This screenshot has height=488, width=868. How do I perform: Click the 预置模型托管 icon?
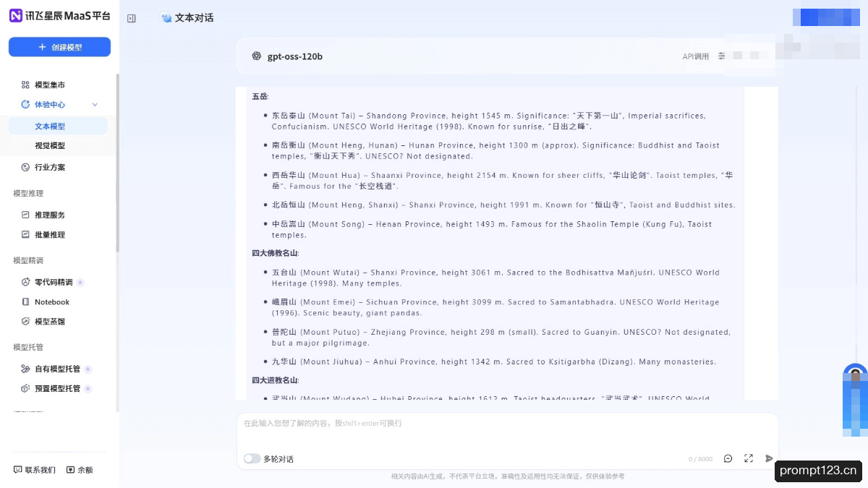point(25,388)
